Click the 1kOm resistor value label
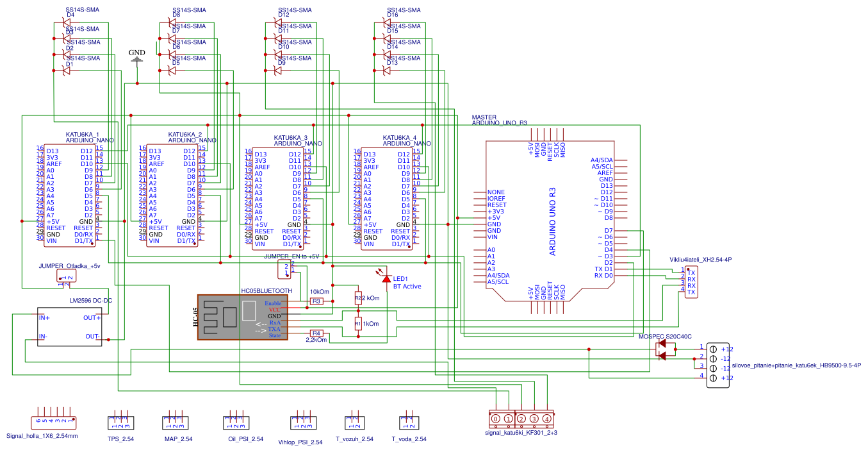Image resolution: width=868 pixels, height=452 pixels. click(x=371, y=324)
